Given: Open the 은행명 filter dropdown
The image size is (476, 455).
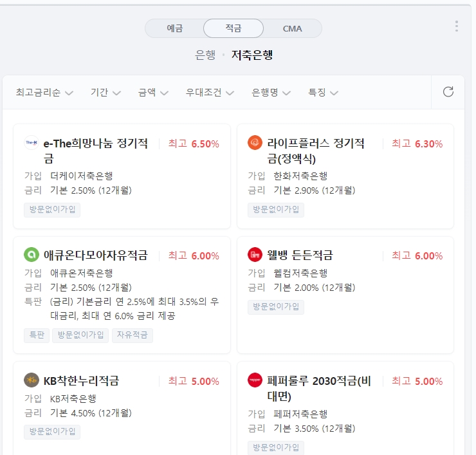Looking at the screenshot, I should [271, 92].
